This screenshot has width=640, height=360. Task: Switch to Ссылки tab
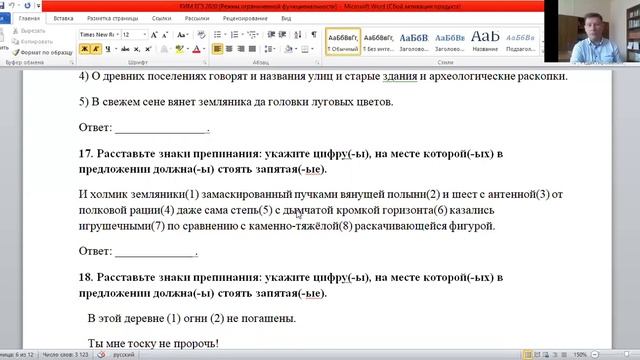[x=161, y=18]
